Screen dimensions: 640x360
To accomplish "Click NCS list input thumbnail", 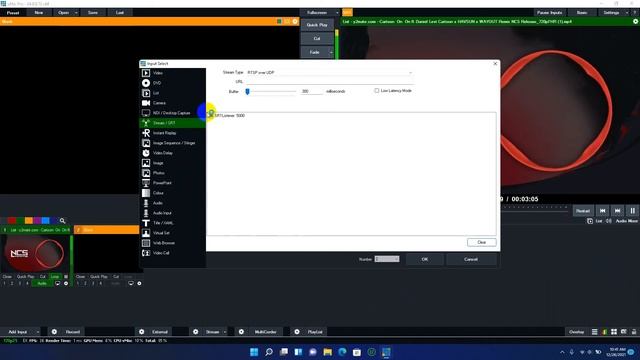I will (x=35, y=253).
